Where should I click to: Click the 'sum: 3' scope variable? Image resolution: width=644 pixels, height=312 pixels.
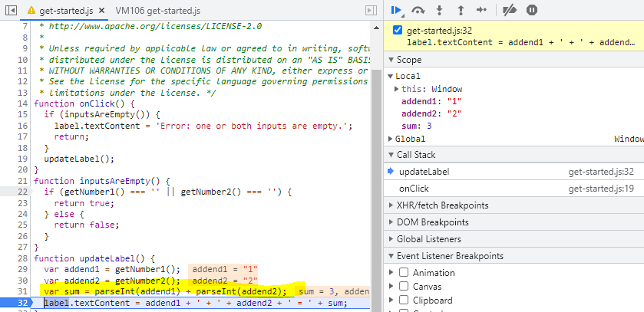tap(417, 126)
